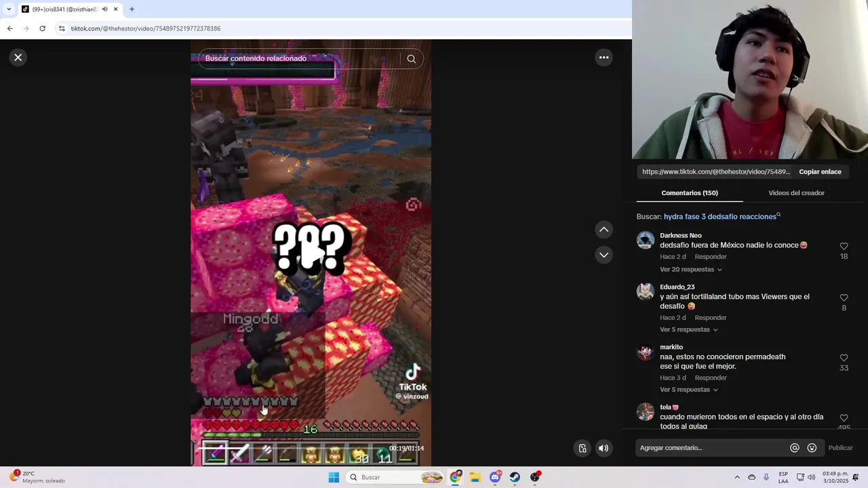868x488 pixels.
Task: Open Eduardo_23's profile avatar
Action: (646, 292)
